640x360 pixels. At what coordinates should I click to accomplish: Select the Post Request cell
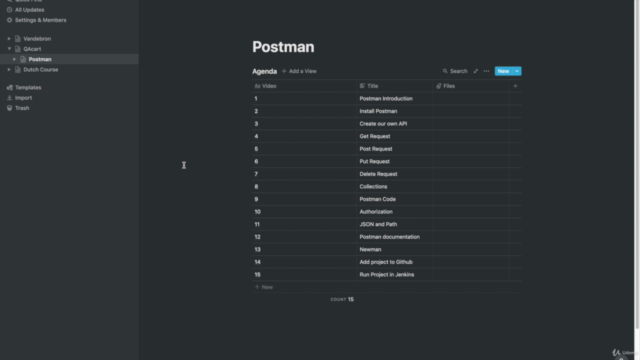click(x=395, y=149)
